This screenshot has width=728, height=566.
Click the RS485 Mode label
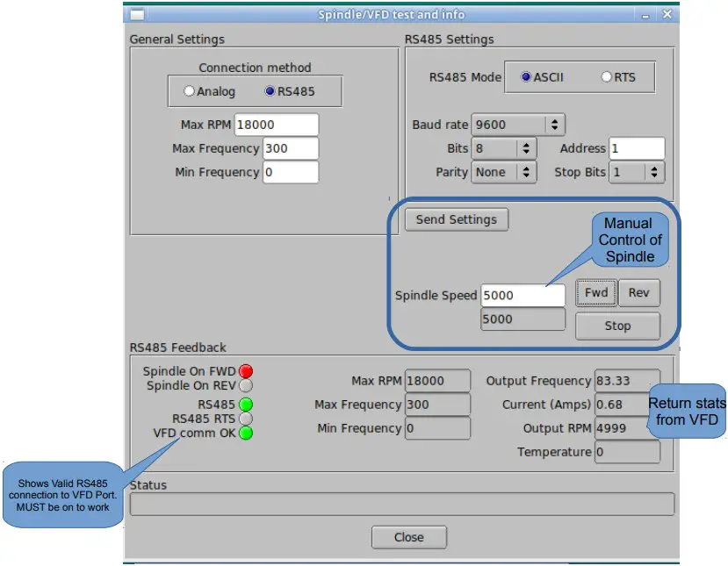465,77
